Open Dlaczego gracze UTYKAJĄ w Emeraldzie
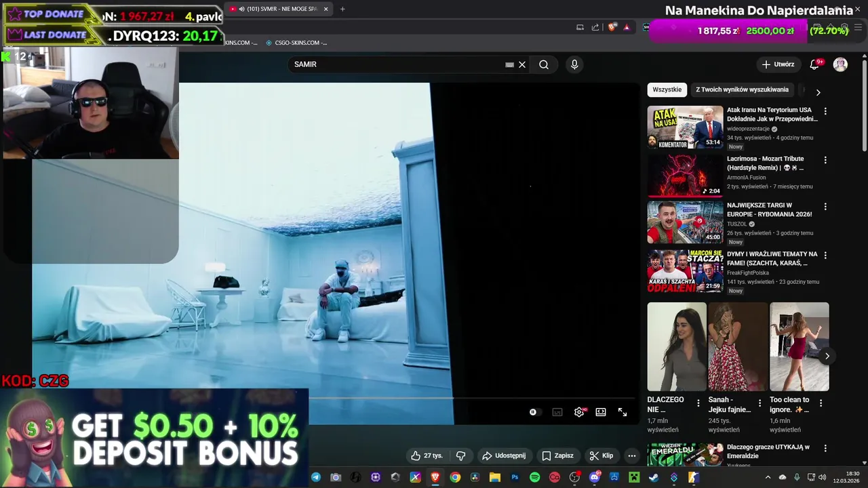 click(x=768, y=451)
